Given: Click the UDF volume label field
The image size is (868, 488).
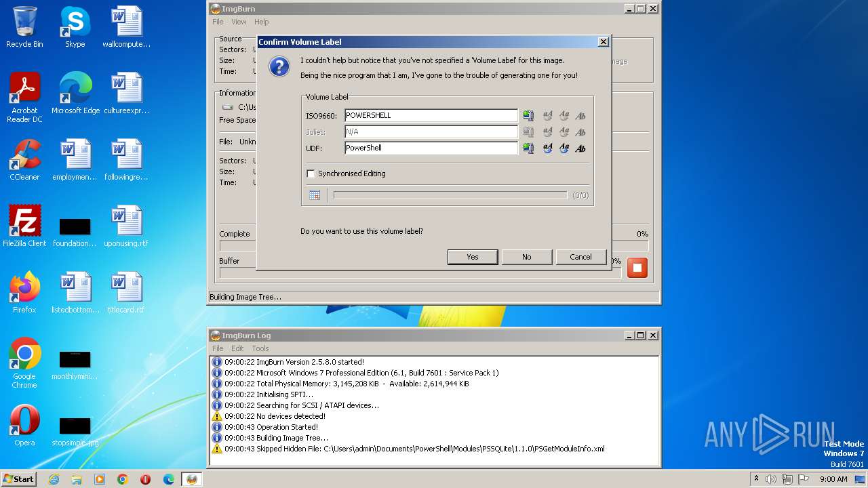Looking at the screenshot, I should (431, 148).
